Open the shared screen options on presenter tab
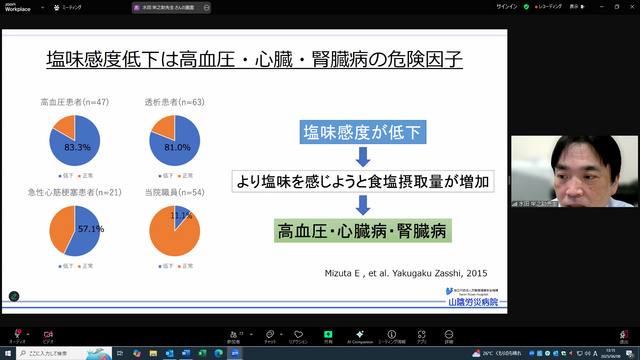Viewport: 640px width, 360px height. pyautogui.click(x=207, y=7)
